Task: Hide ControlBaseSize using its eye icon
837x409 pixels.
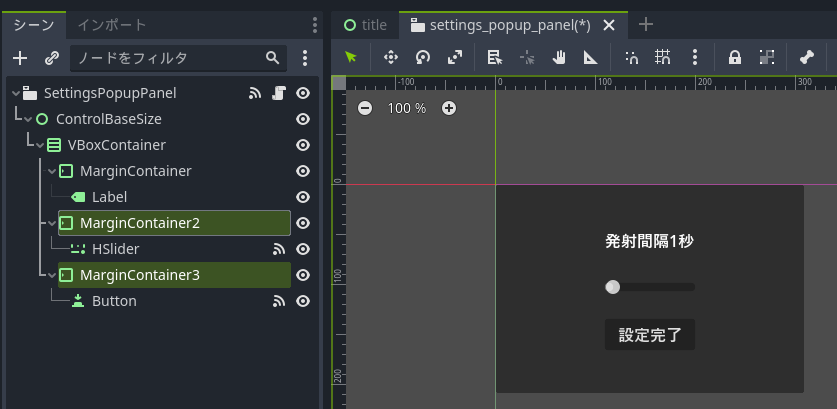Action: (303, 119)
